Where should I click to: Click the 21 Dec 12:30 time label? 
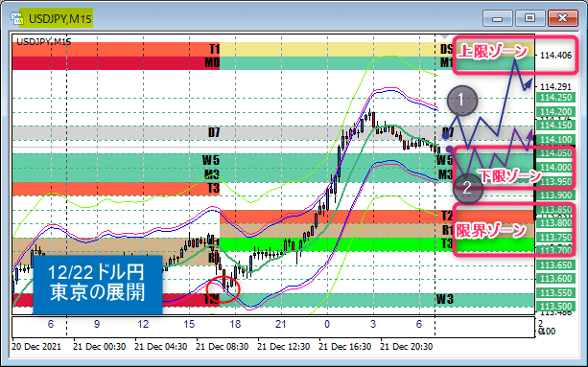[x=284, y=347]
